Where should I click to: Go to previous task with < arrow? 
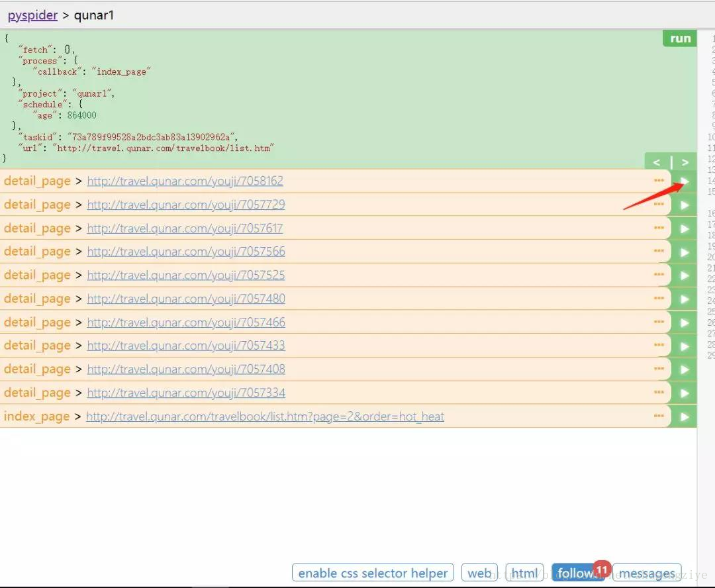tap(657, 162)
